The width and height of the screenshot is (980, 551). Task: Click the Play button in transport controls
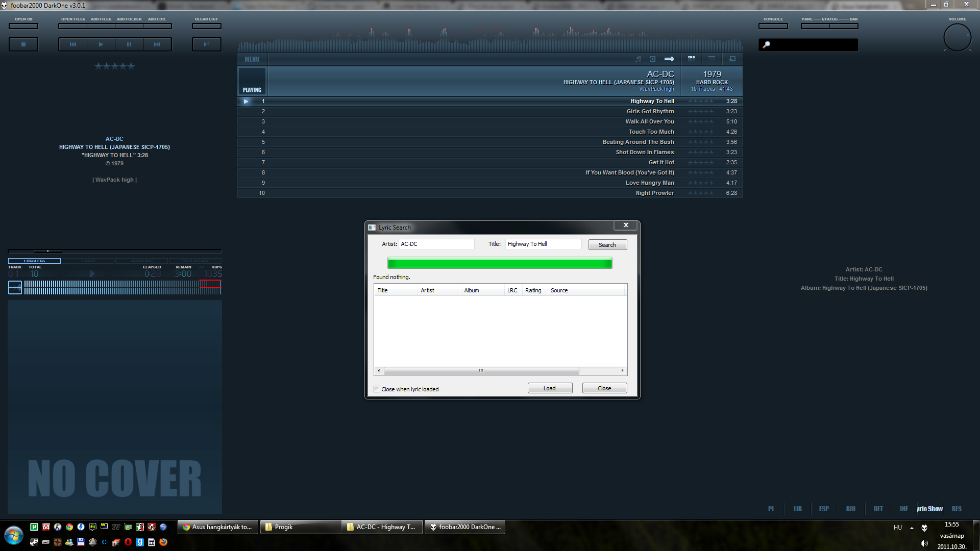[x=101, y=44]
